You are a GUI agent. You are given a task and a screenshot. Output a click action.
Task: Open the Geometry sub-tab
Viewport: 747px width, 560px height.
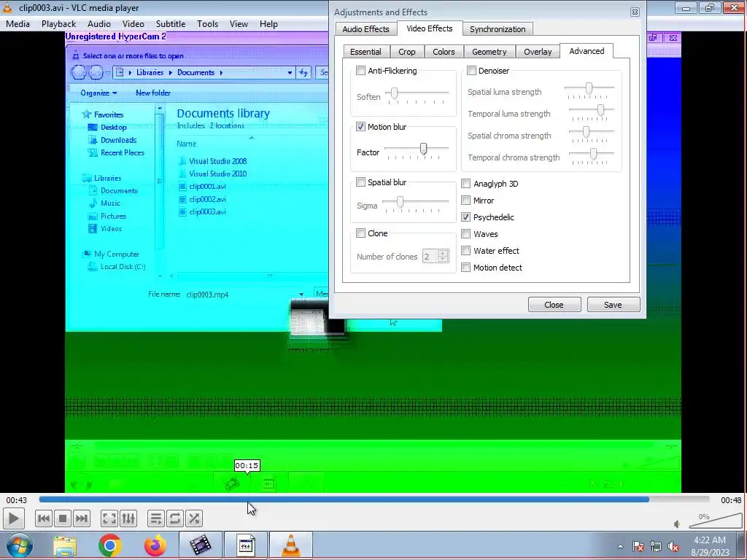point(489,52)
